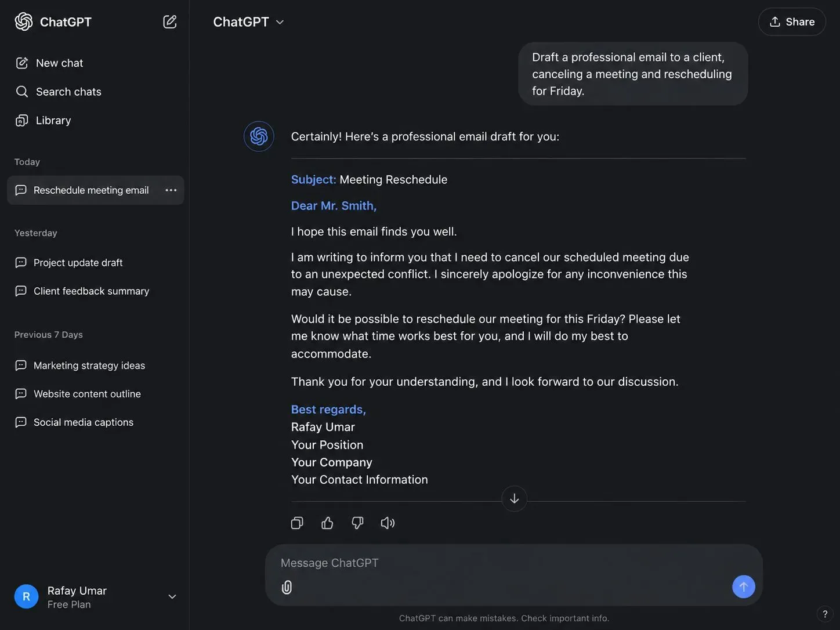Copy the response with copy icon
This screenshot has width=840, height=630.
[x=297, y=523]
